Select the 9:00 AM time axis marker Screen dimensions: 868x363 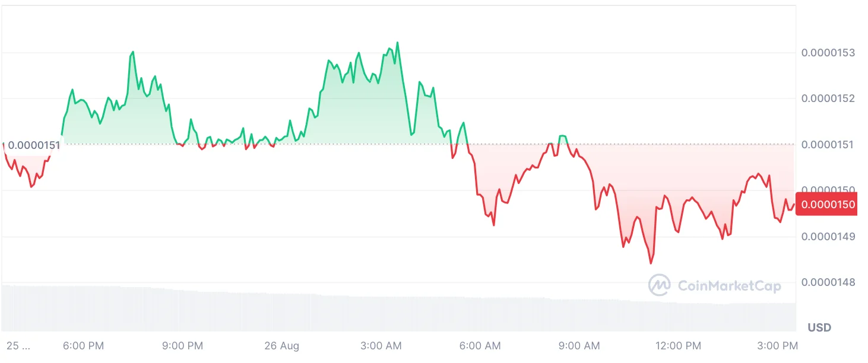(x=579, y=346)
